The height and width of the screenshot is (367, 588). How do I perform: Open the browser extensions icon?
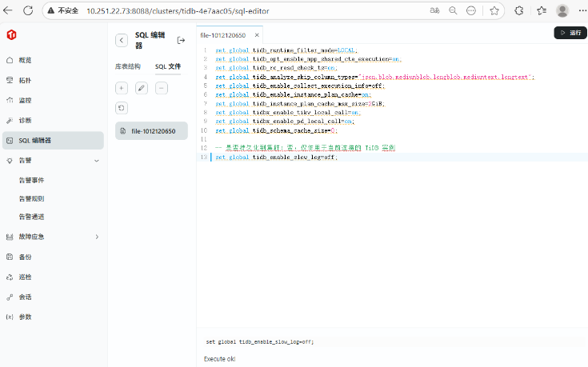click(518, 10)
